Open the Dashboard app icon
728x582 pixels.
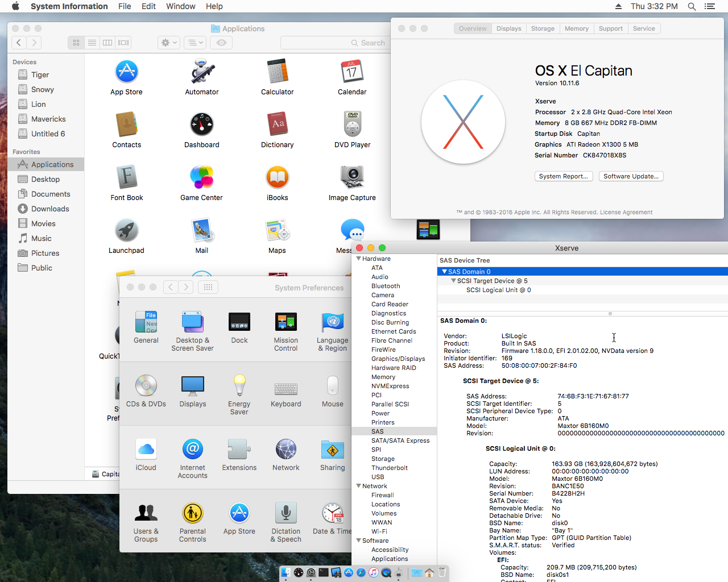[202, 124]
